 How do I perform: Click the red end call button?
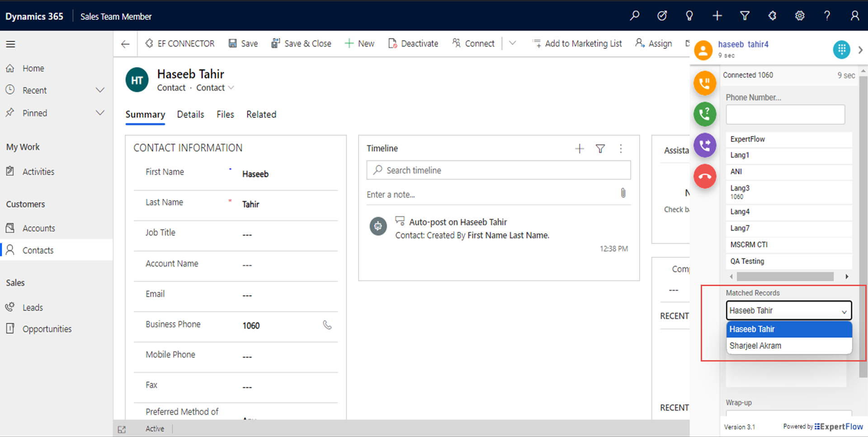click(704, 176)
